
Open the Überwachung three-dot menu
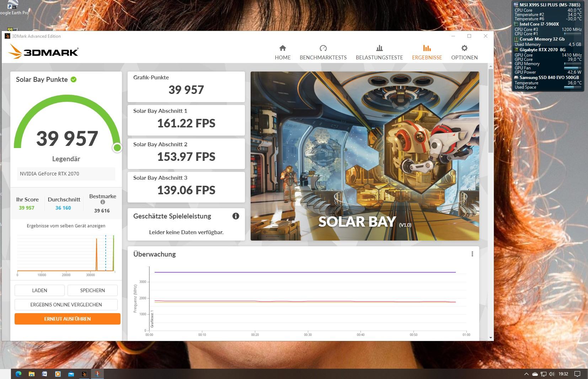click(472, 254)
